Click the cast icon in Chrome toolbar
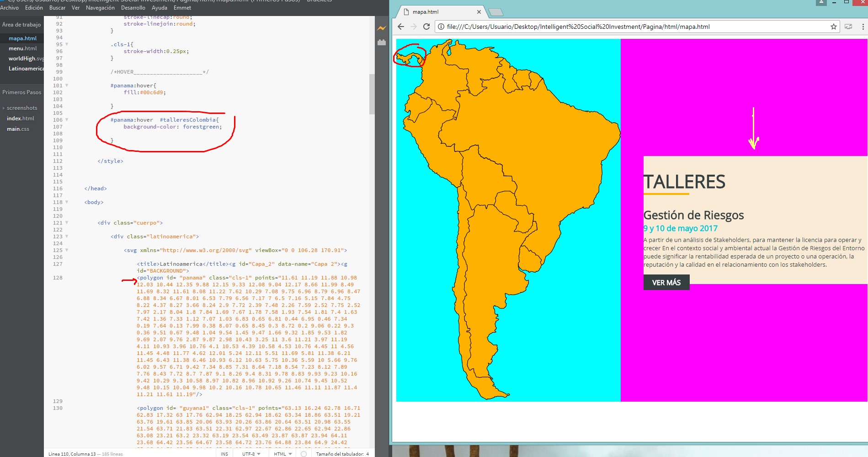The height and width of the screenshot is (457, 868). point(848,27)
